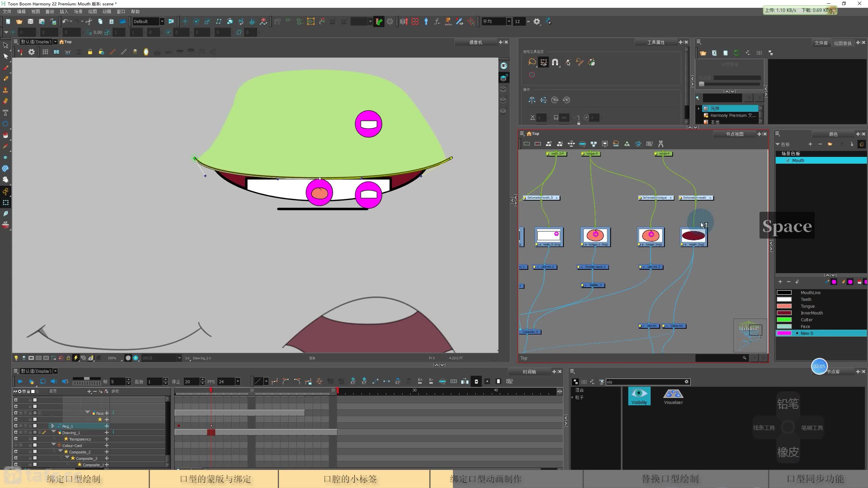Click the 节点视图 panel tab

point(734,134)
